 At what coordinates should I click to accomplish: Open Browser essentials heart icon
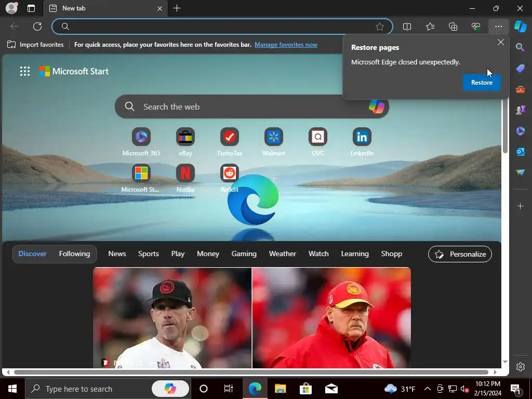click(476, 26)
